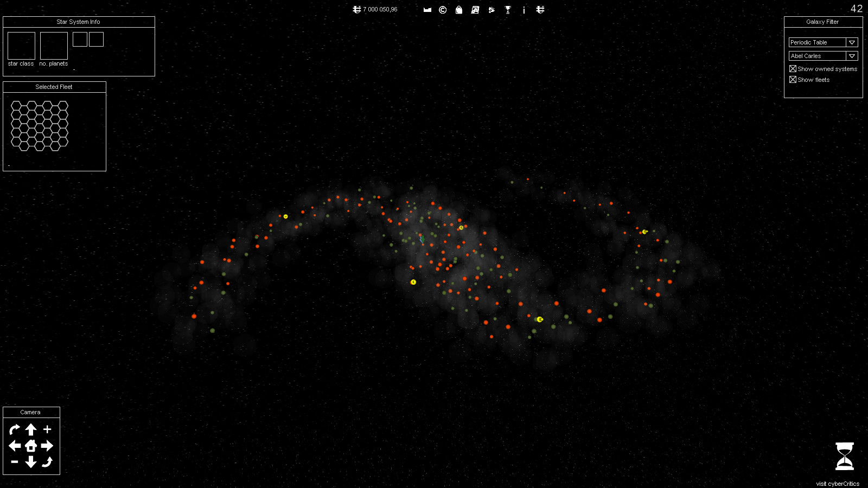Open the shop bag icon in top toolbar
Image resolution: width=868 pixels, height=488 pixels.
point(458,10)
